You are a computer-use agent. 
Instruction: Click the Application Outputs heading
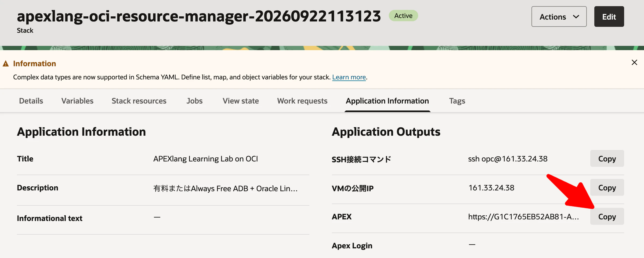[x=386, y=132]
